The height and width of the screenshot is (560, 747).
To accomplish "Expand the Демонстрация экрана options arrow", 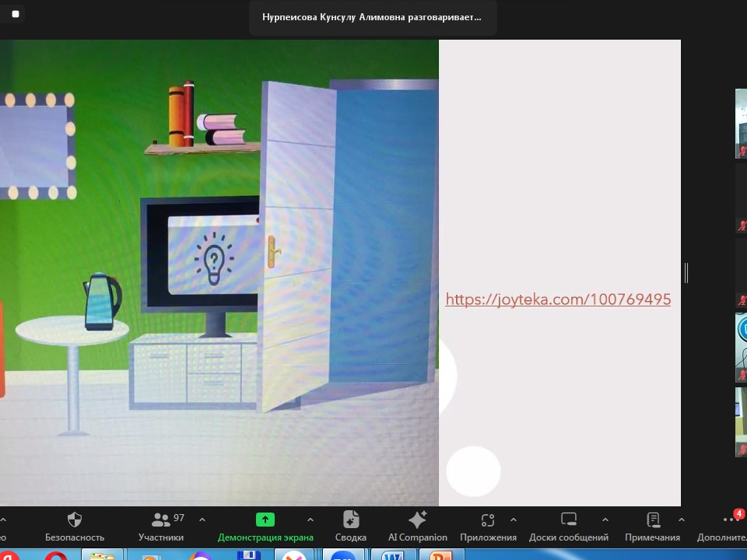I will (310, 520).
